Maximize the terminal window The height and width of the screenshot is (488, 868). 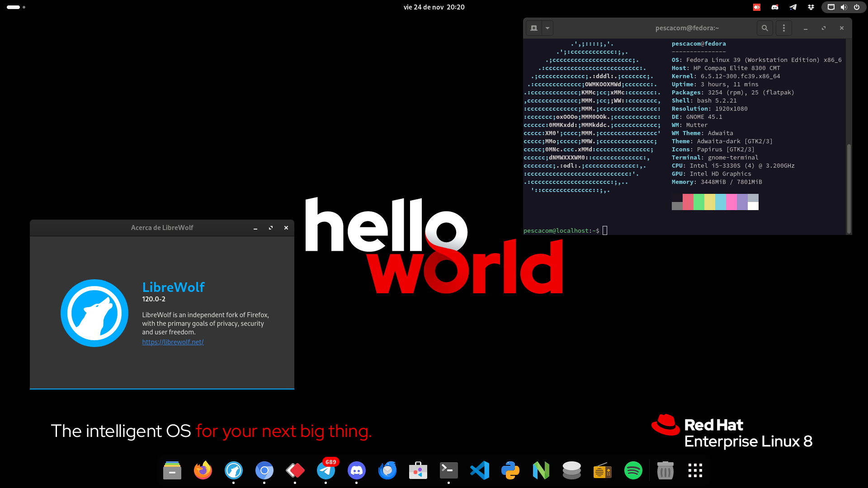823,28
